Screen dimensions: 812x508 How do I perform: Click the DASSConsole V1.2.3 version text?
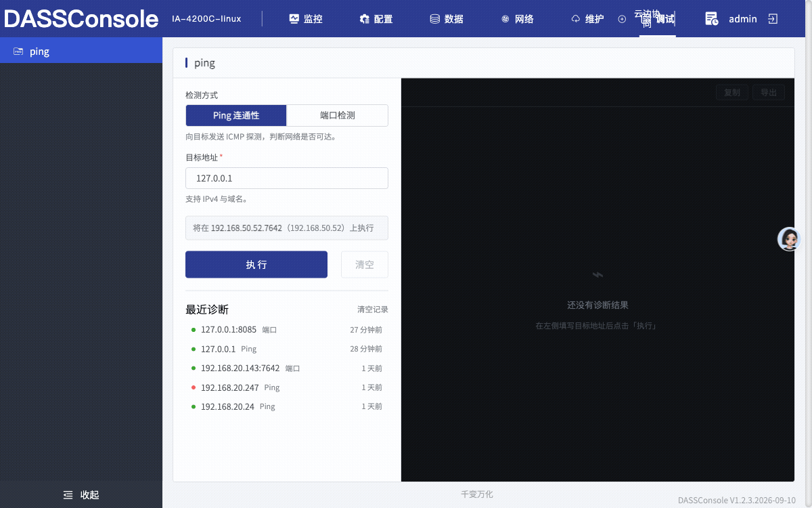737,501
